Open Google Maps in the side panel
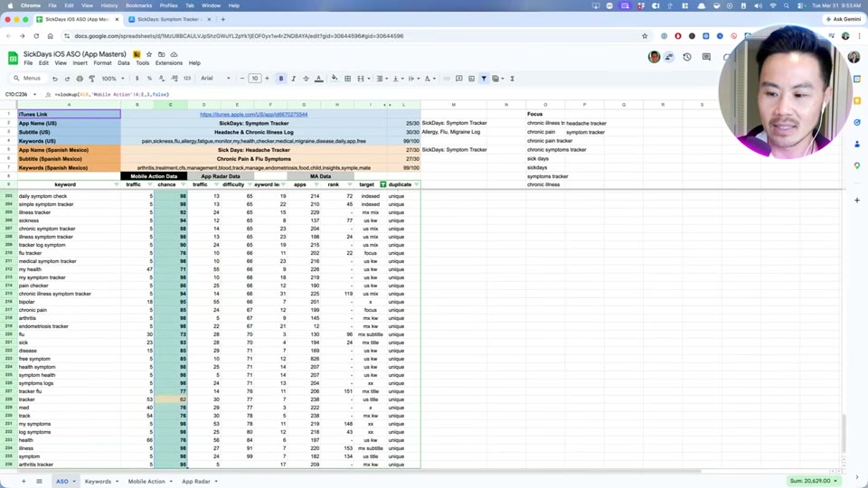Viewport: 868px width, 488px height. [857, 165]
